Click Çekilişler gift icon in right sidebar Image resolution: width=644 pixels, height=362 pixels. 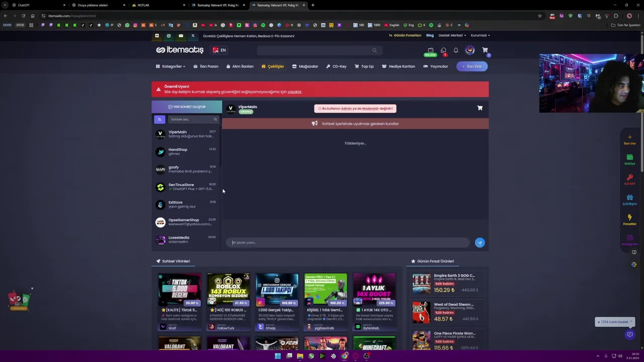tap(629, 198)
